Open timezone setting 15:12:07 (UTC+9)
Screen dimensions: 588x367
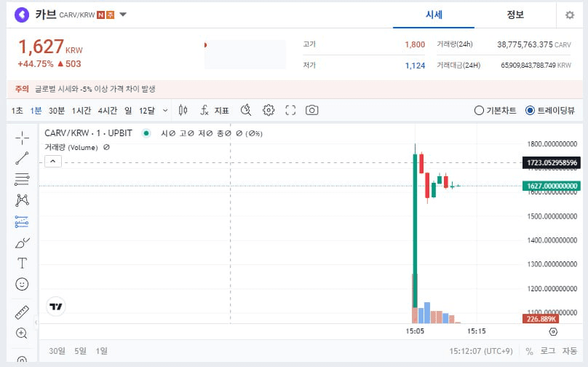481,351
